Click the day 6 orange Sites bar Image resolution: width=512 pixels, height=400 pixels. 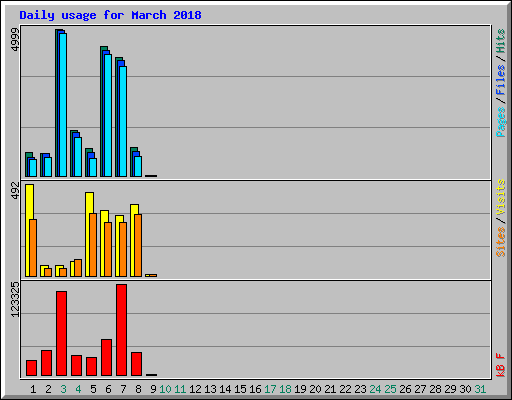108,249
